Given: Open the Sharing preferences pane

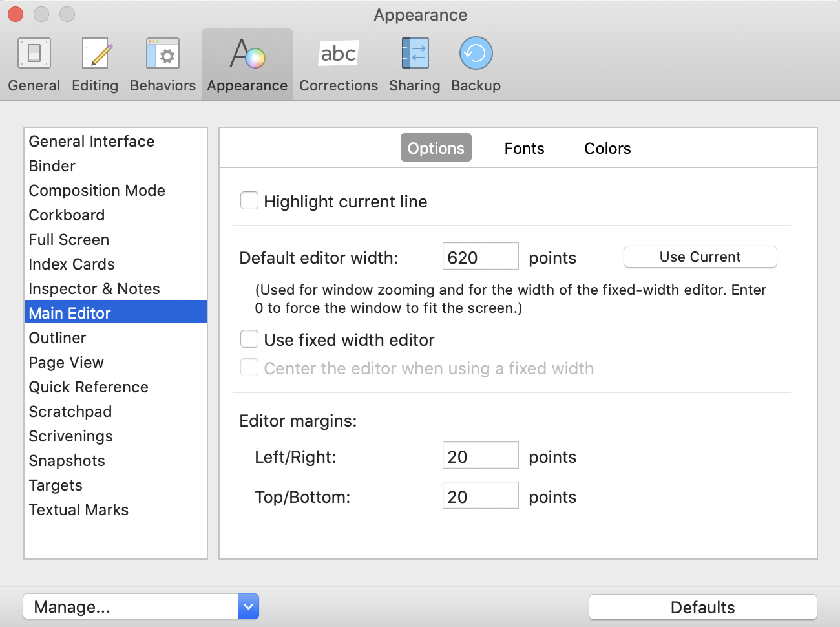Looking at the screenshot, I should 414,65.
